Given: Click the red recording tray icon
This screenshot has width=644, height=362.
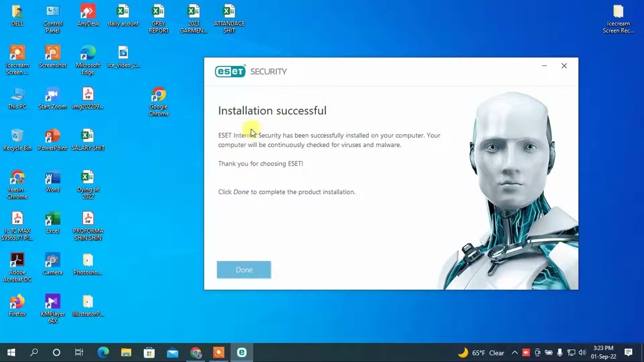Looking at the screenshot, I should 526,352.
